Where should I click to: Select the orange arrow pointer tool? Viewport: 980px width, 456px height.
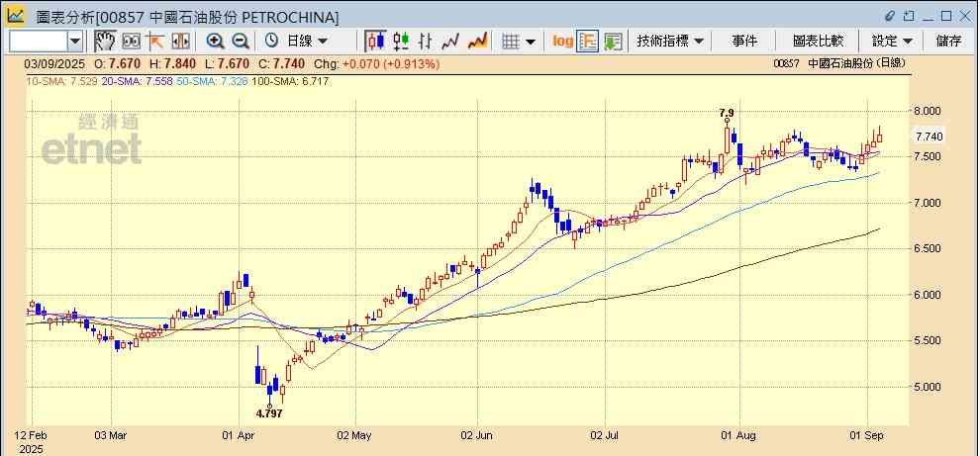[155, 42]
